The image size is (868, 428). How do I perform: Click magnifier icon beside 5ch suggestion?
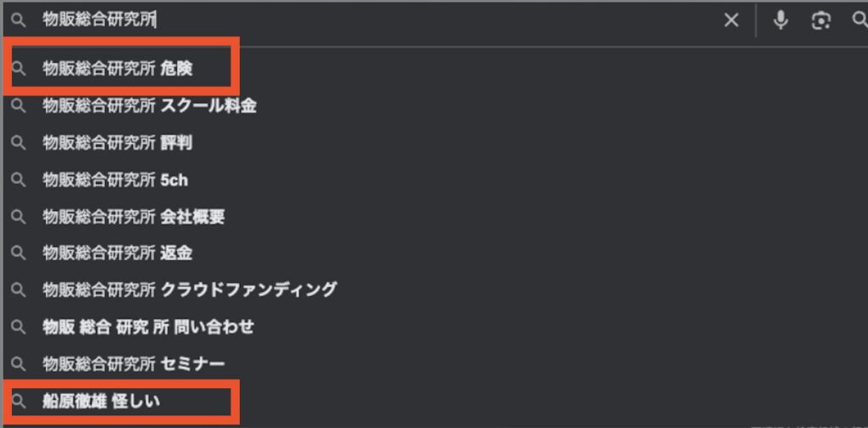[18, 180]
